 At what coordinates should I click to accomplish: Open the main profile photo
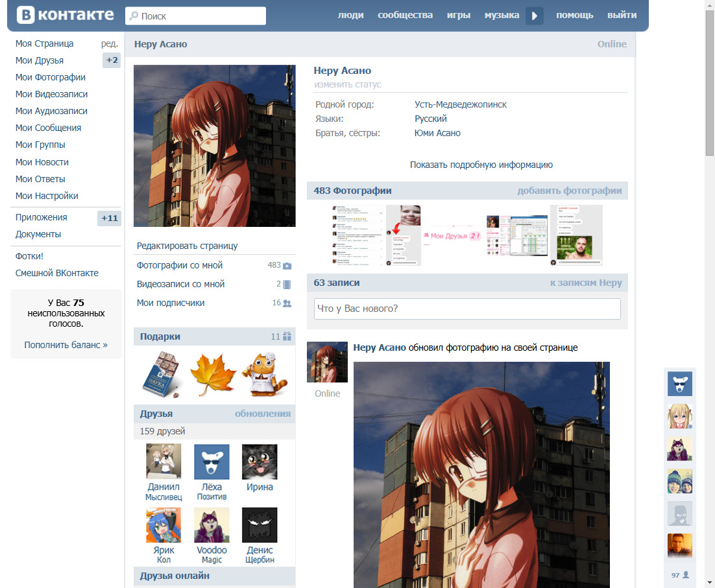[x=215, y=146]
